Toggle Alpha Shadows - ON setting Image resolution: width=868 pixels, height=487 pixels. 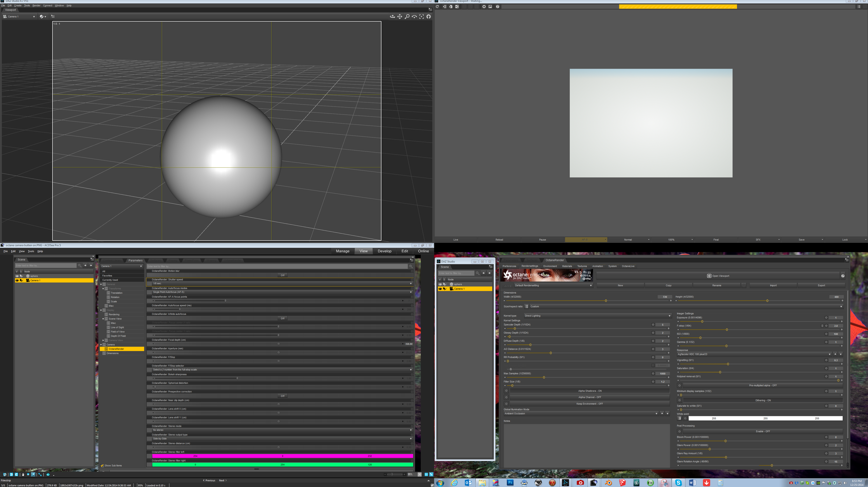tap(590, 391)
